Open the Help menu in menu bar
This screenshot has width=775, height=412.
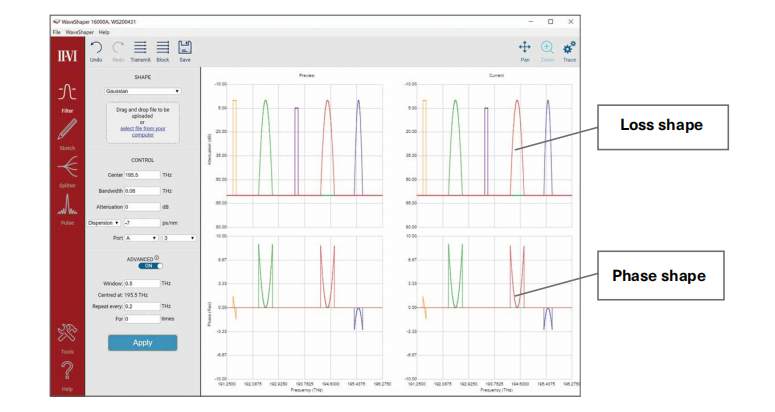click(x=104, y=32)
